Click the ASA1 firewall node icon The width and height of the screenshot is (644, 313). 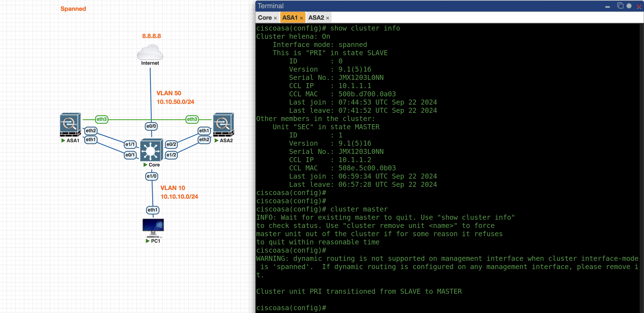pyautogui.click(x=70, y=124)
